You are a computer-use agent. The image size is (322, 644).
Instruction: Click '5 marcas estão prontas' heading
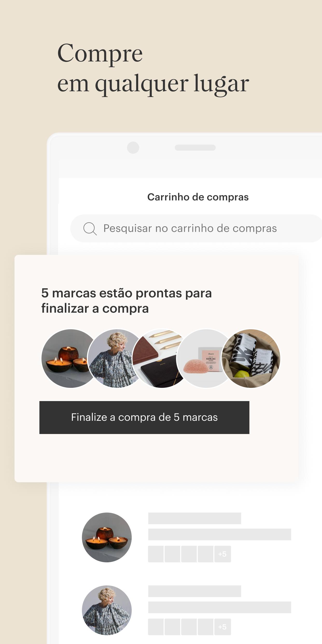point(127,301)
